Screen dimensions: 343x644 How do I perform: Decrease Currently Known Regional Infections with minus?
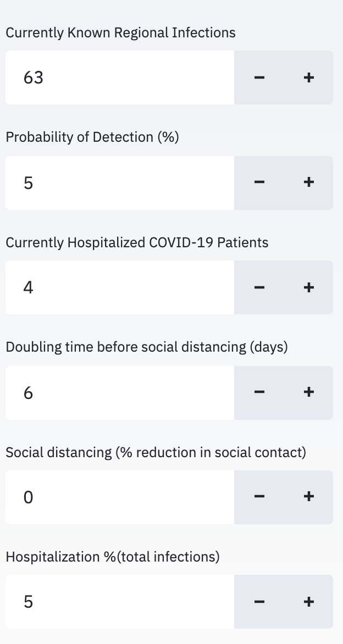pos(259,77)
